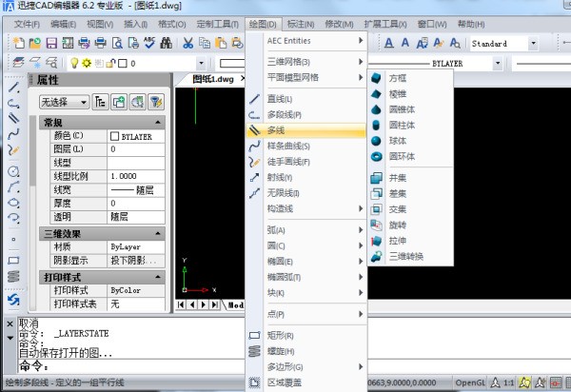
Task: Click the Save floppy disk icon
Action: click(x=51, y=44)
